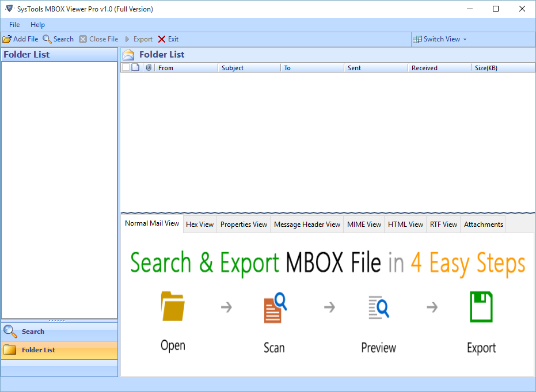
Task: Click the document type column icon
Action: [x=135, y=67]
